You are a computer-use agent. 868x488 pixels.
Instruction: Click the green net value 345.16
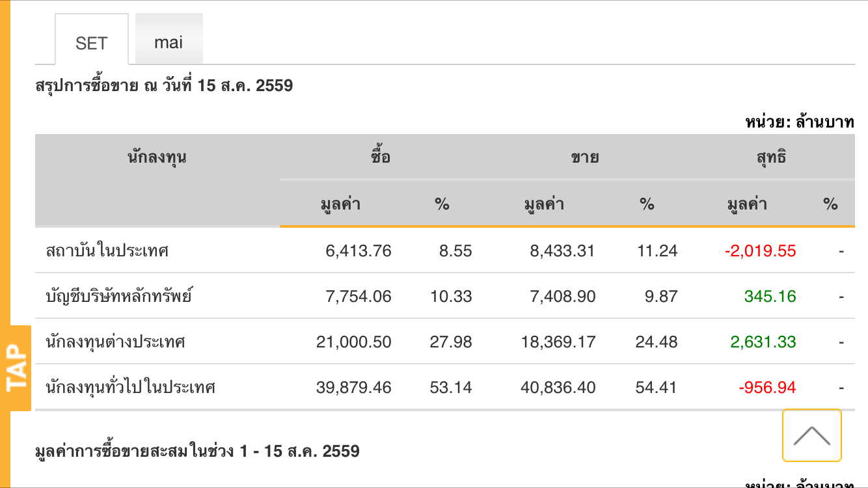pyautogui.click(x=770, y=296)
